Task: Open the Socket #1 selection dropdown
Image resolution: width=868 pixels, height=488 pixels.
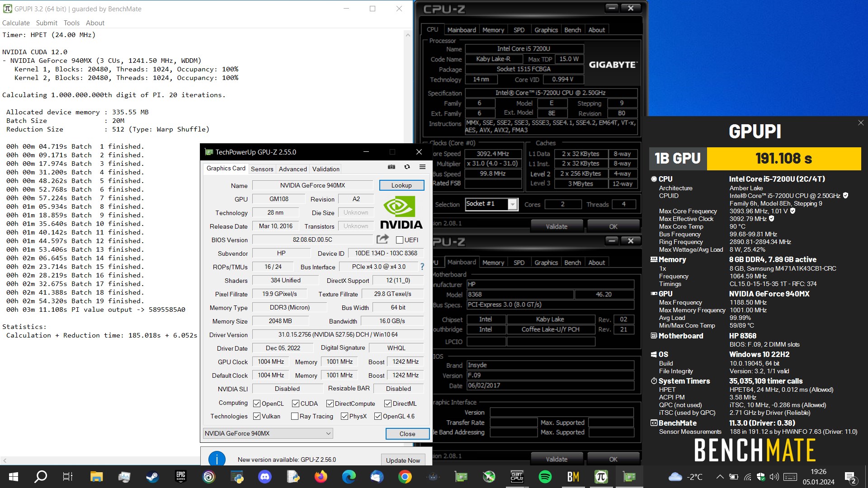Action: point(491,204)
